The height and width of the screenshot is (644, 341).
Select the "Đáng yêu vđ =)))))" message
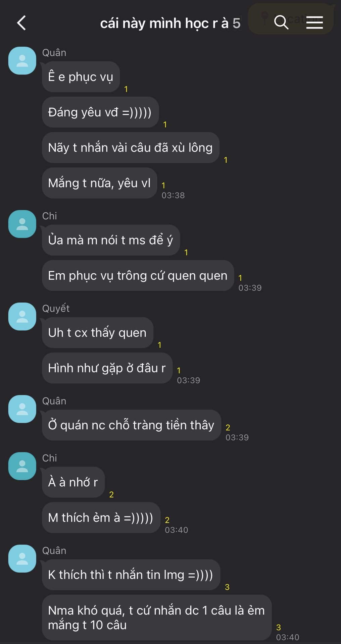pos(100,112)
